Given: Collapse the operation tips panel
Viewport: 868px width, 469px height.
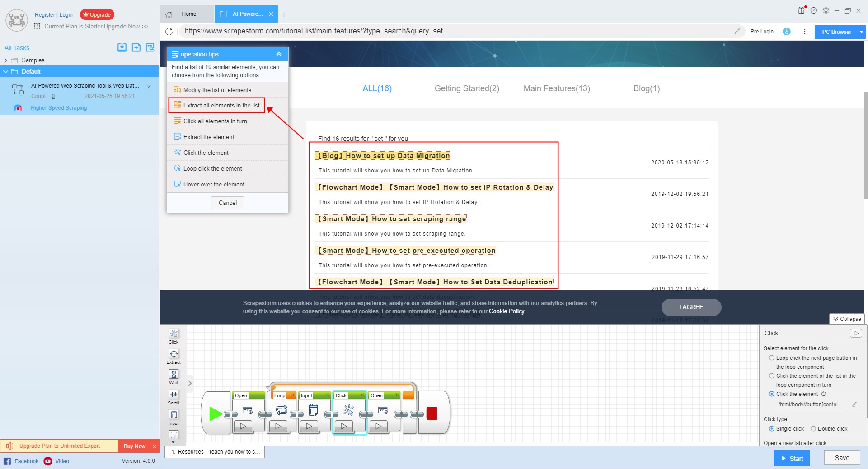Looking at the screenshot, I should (x=279, y=54).
